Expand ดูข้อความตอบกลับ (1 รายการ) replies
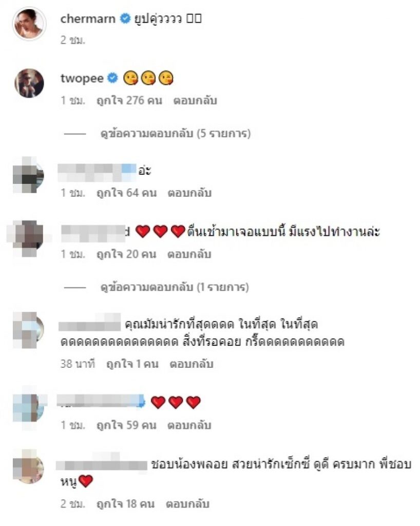 point(175,287)
